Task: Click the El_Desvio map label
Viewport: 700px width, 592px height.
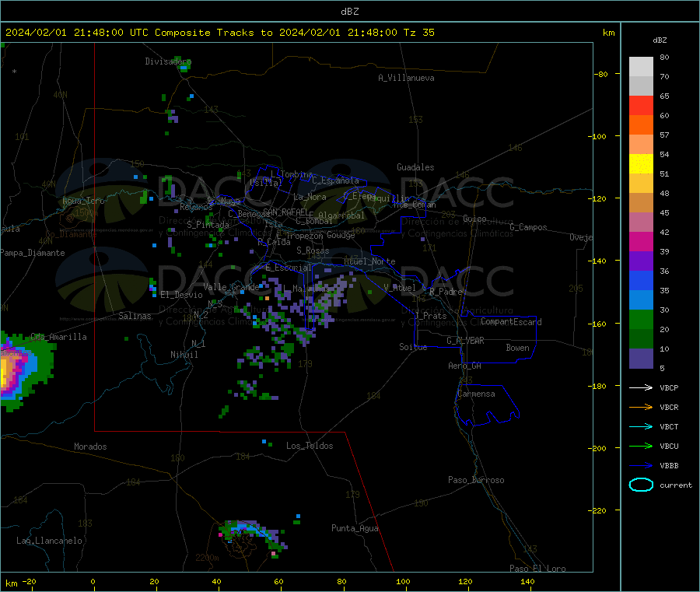Action: pos(181,295)
